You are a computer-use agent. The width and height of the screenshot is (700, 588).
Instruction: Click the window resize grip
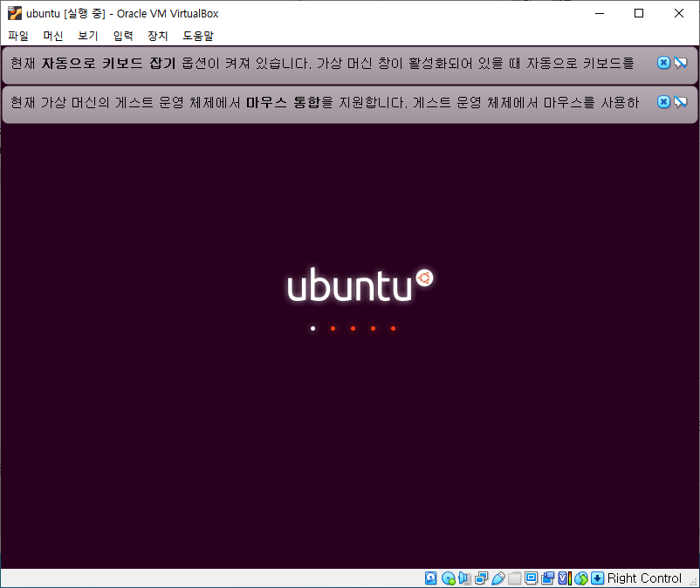694,582
